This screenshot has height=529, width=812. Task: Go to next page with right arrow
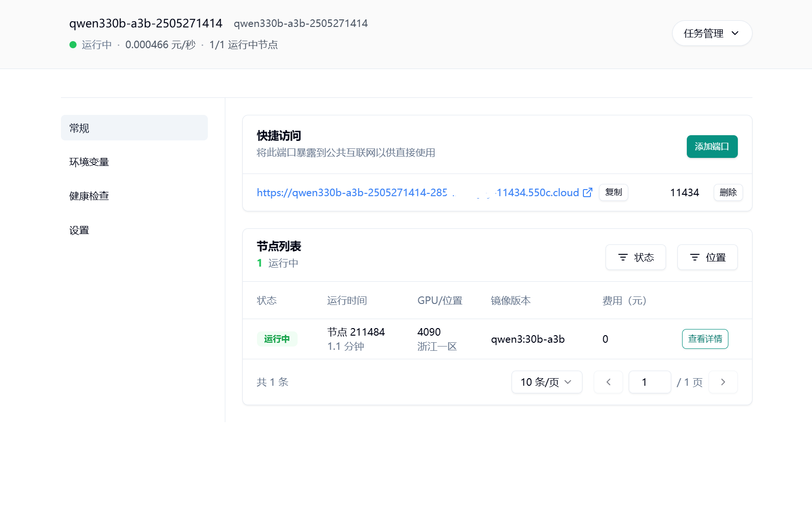(x=723, y=382)
